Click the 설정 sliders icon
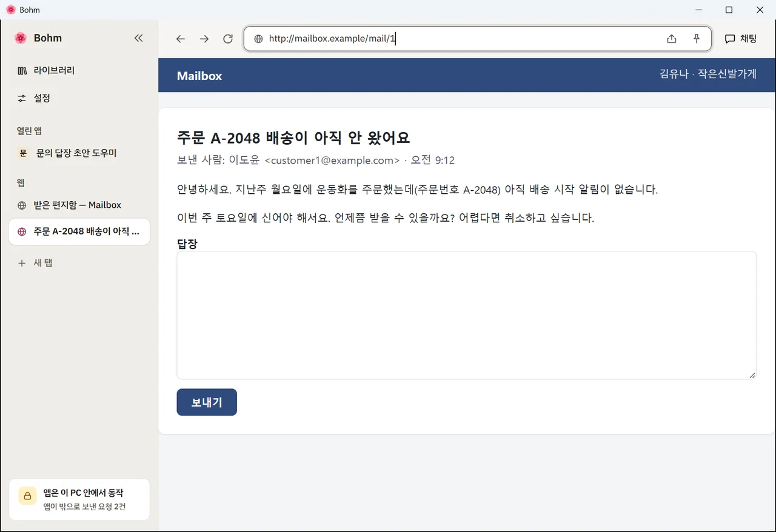Screen dimensions: 776x532 22,98
